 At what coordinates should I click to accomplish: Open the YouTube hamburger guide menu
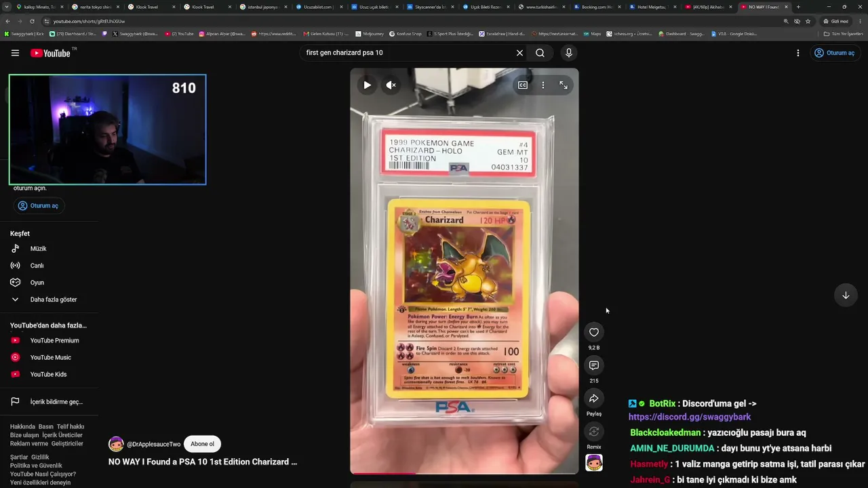(x=15, y=53)
